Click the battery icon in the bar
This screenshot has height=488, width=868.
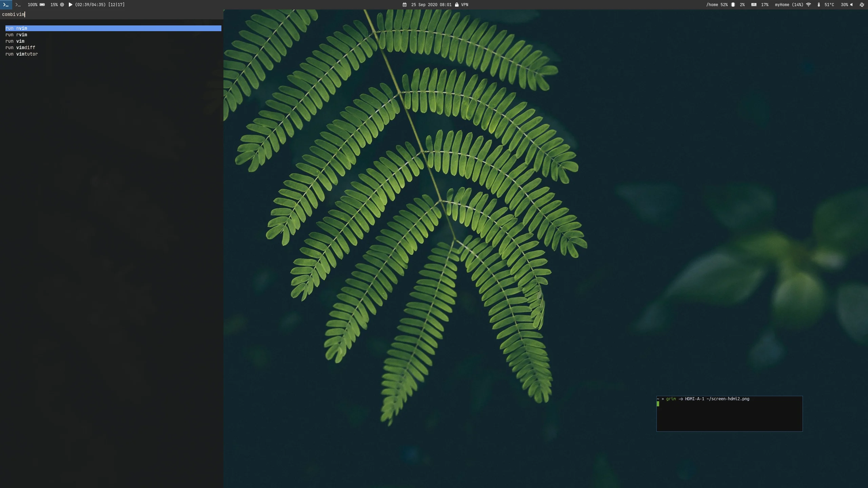point(42,5)
